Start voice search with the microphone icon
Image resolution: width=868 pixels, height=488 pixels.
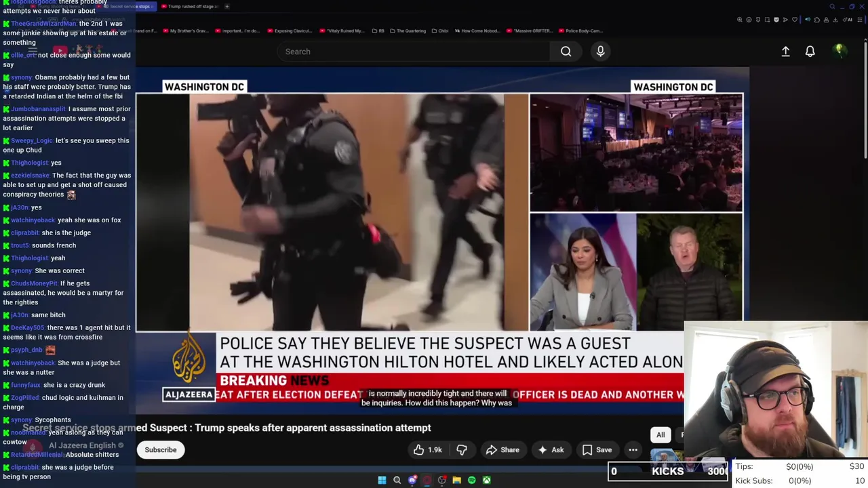tap(600, 52)
